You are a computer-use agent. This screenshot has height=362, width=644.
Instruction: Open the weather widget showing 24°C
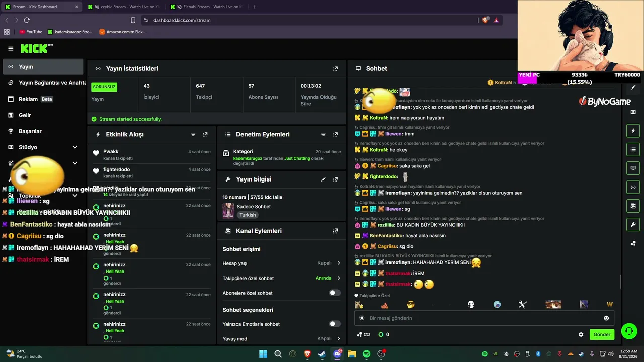24,354
